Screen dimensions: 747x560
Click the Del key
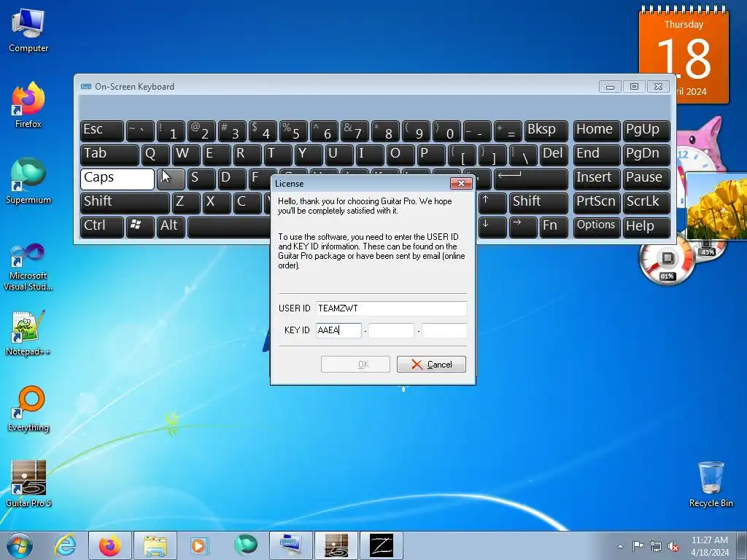point(554,155)
